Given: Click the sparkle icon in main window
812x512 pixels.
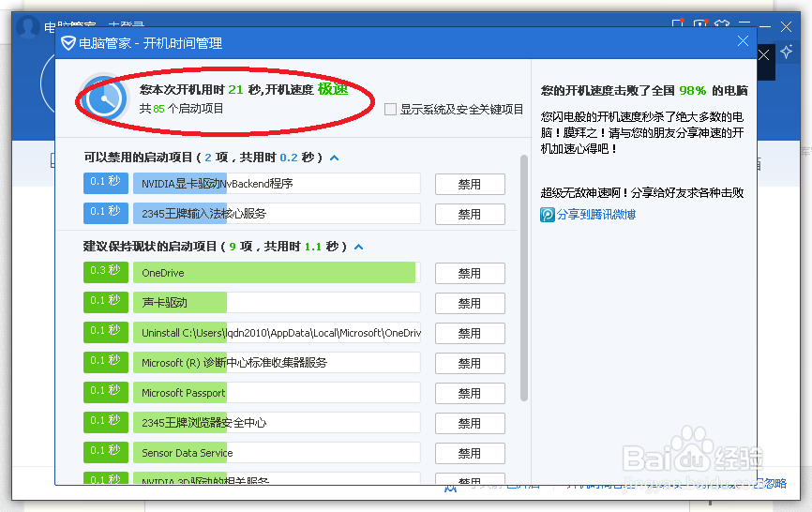Looking at the screenshot, I should point(786,52).
